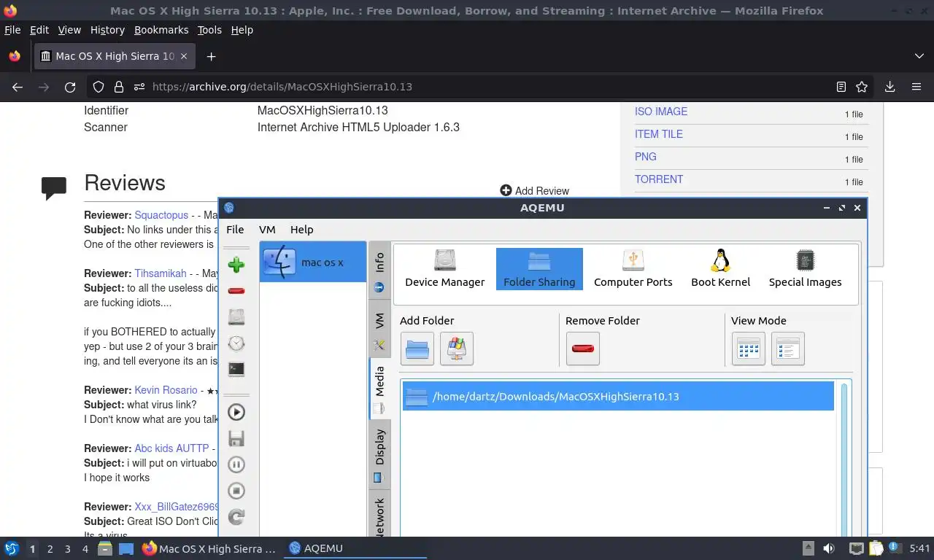The width and height of the screenshot is (934, 560).
Task: Open Firefox History menu
Action: pyautogui.click(x=107, y=30)
